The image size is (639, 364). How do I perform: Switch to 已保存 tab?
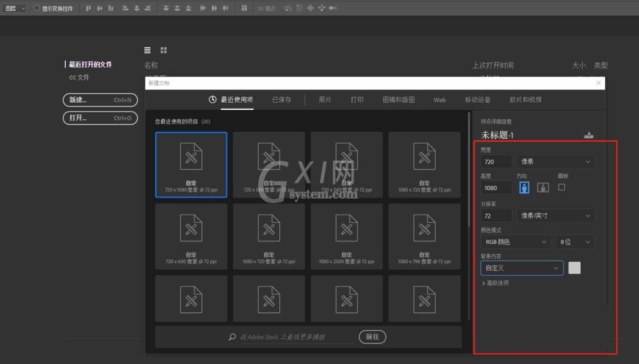pos(282,100)
